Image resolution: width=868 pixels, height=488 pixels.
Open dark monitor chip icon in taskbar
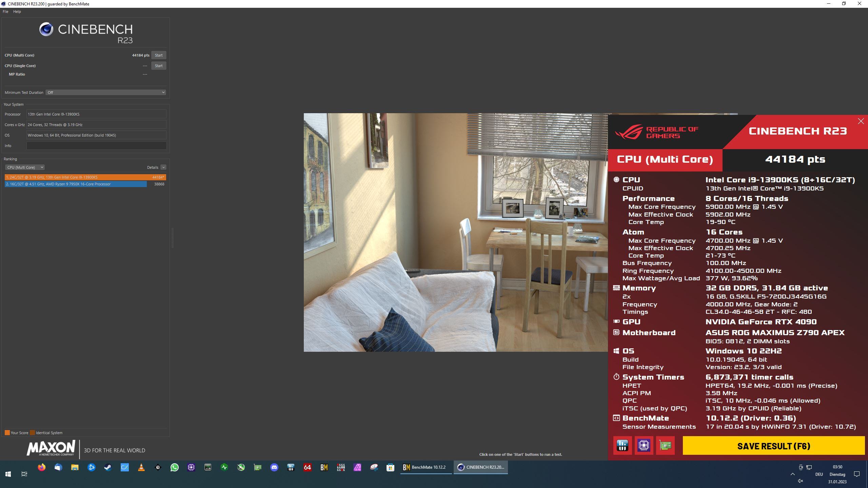208,468
